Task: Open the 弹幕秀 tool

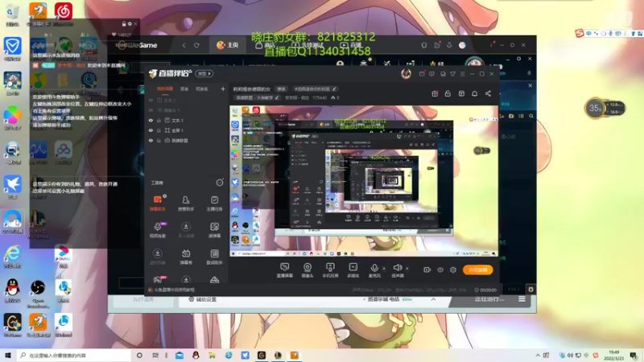Action: [x=186, y=257]
